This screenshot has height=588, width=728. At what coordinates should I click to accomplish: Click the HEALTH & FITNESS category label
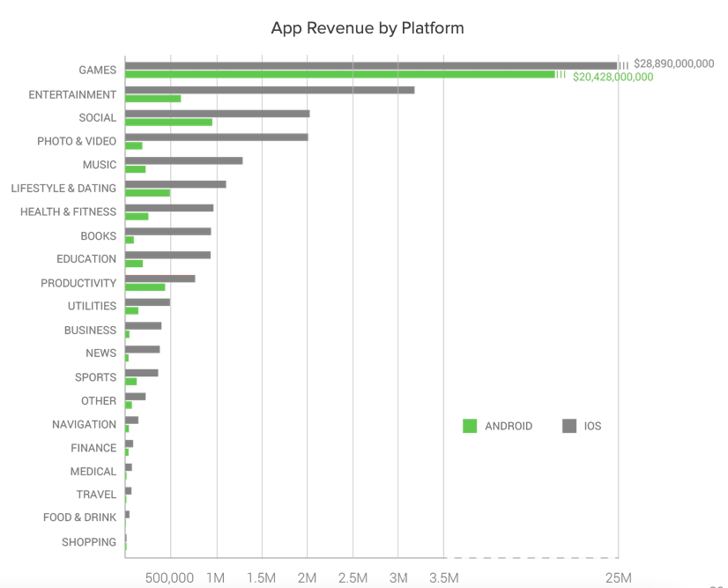tap(68, 212)
